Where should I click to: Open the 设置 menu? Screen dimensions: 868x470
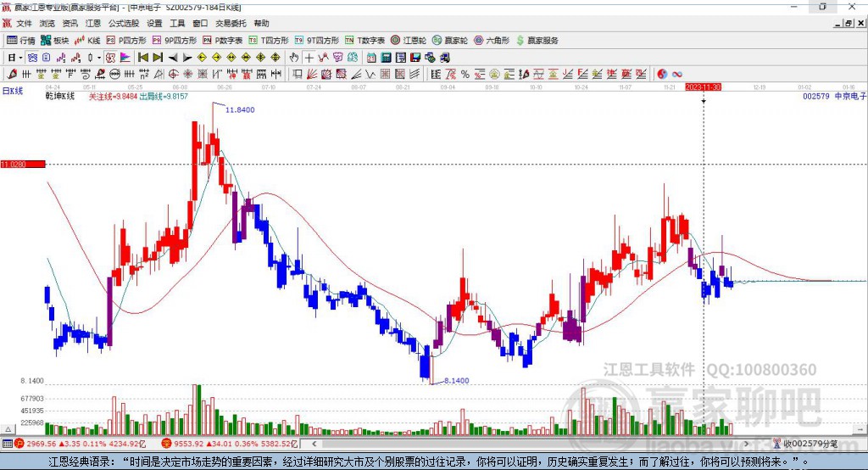[x=154, y=23]
